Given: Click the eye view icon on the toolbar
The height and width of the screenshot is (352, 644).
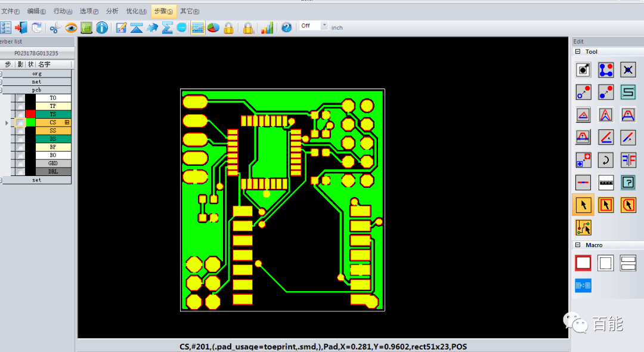Looking at the screenshot, I should (71, 27).
